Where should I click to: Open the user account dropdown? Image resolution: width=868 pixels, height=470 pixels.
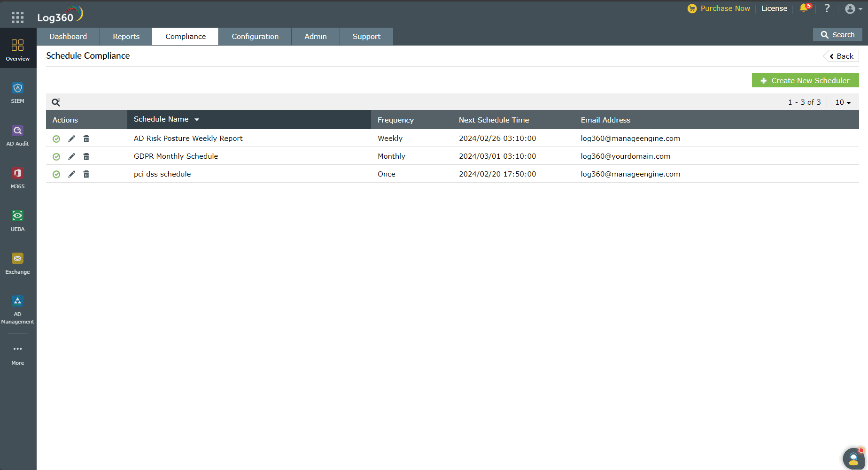coord(853,9)
